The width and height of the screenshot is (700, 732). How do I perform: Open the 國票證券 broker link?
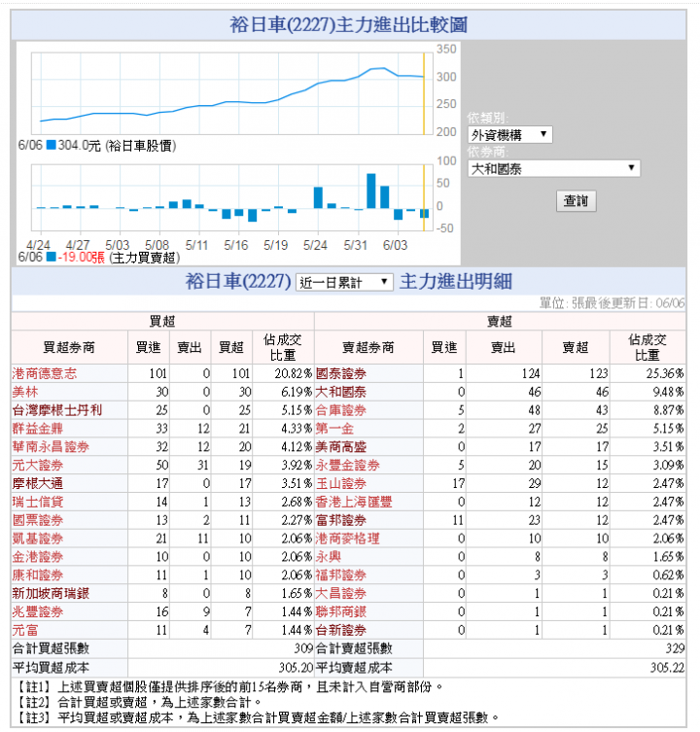[38, 520]
